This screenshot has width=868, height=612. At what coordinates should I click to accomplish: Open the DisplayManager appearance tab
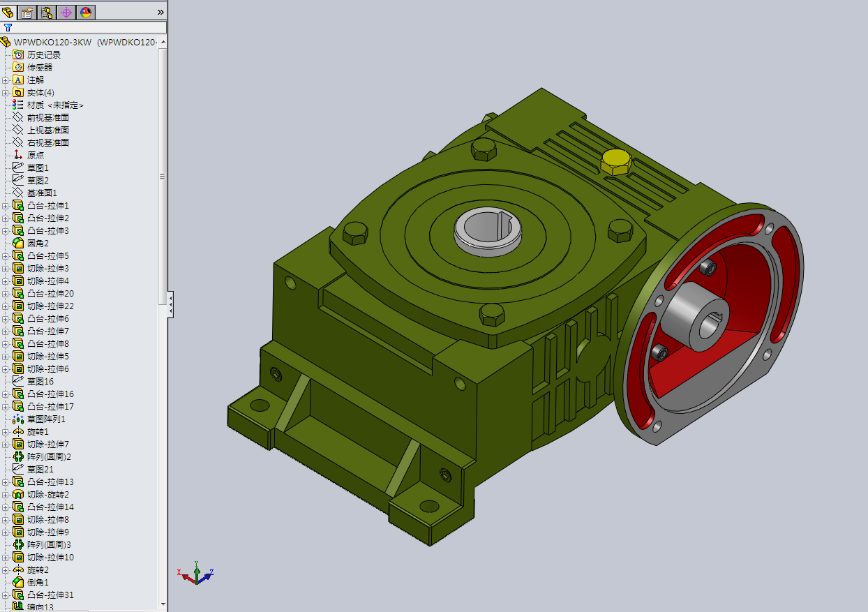[x=86, y=12]
